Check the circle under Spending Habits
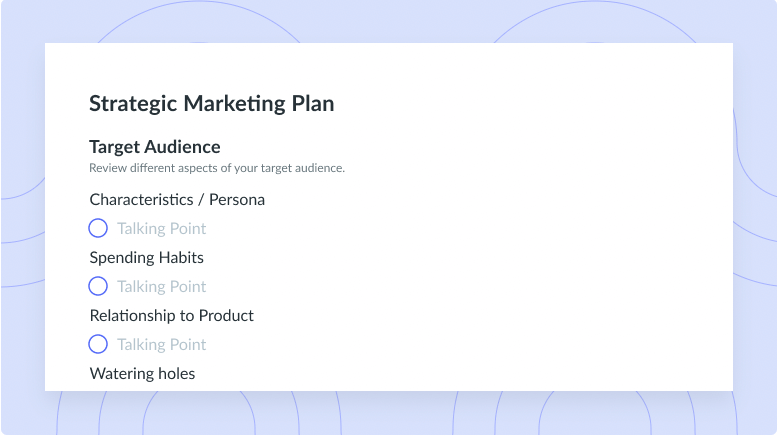Viewport: 779px width, 436px height. pyautogui.click(x=98, y=287)
